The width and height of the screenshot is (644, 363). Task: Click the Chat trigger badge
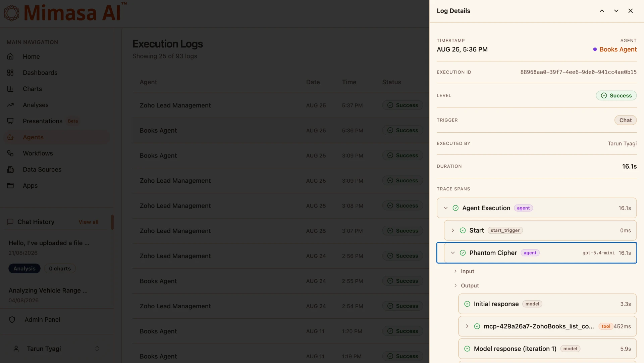point(625,120)
